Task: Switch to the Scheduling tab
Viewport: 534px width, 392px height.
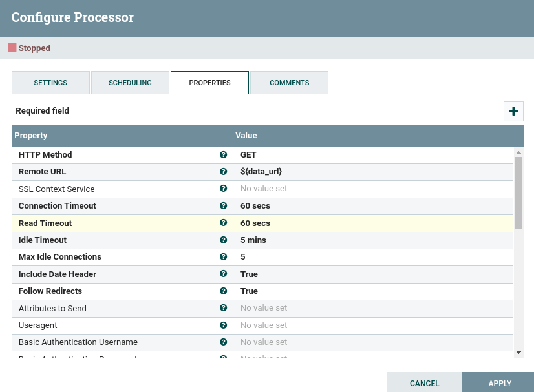Action: pyautogui.click(x=130, y=83)
